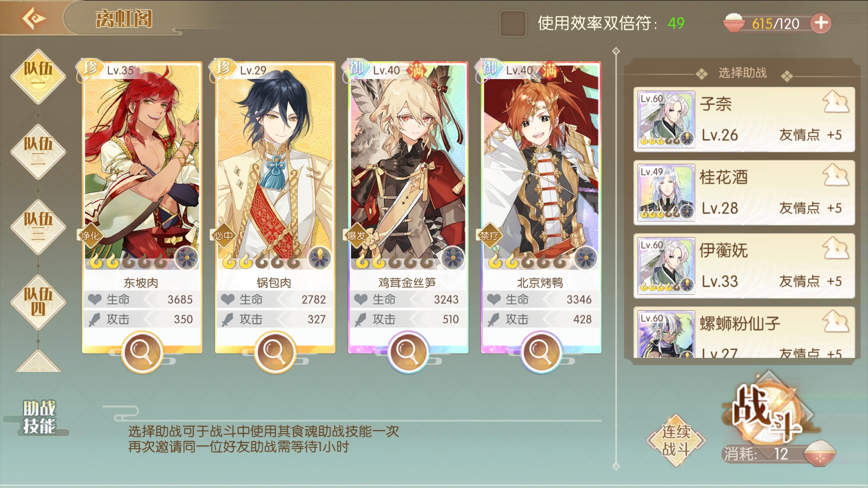
Task: View 鸡茸金丝笋 details magnifier icon
Action: pos(408,352)
